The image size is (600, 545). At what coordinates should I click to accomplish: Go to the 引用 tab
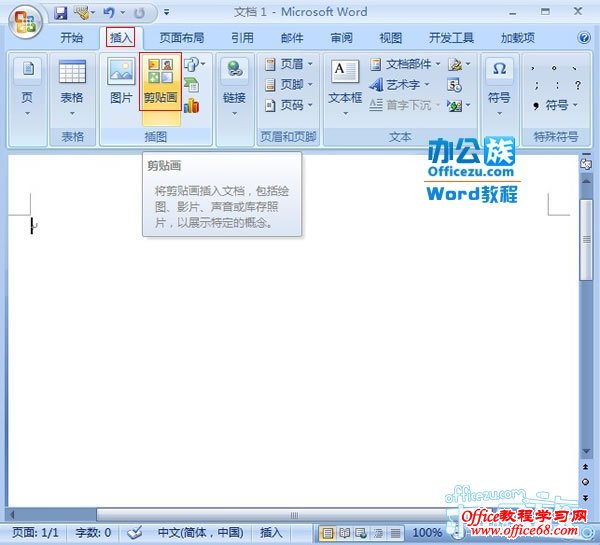coord(242,38)
